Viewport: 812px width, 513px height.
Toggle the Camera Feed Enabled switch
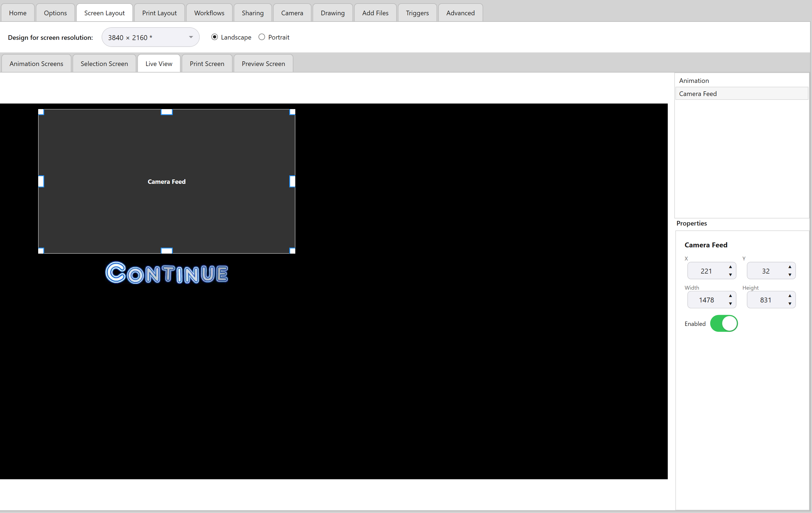click(724, 323)
